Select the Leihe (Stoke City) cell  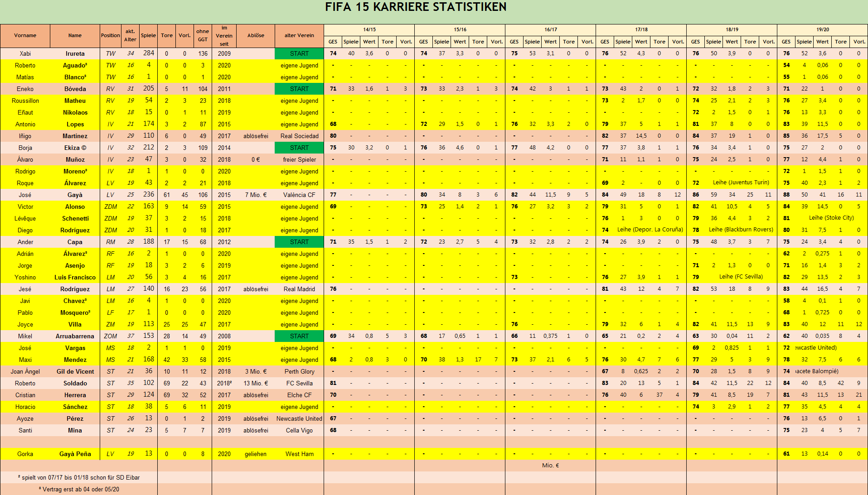tap(831, 218)
